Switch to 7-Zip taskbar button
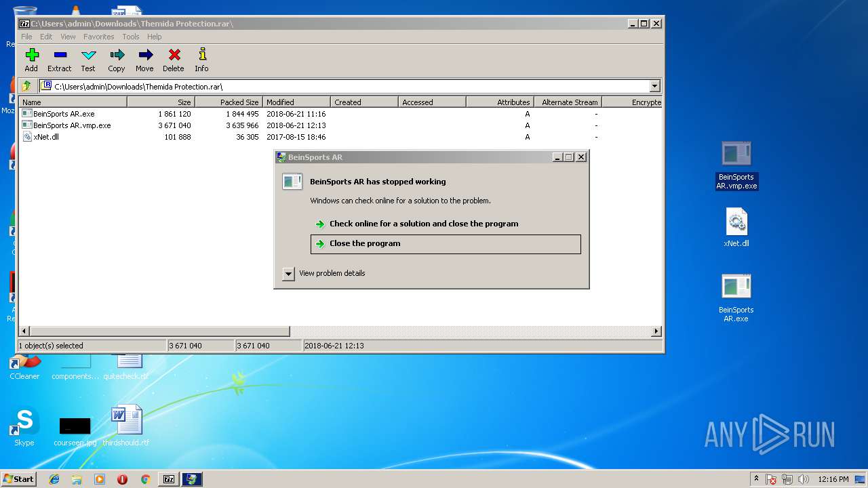Screen dimensions: 868x488 tap(169, 479)
